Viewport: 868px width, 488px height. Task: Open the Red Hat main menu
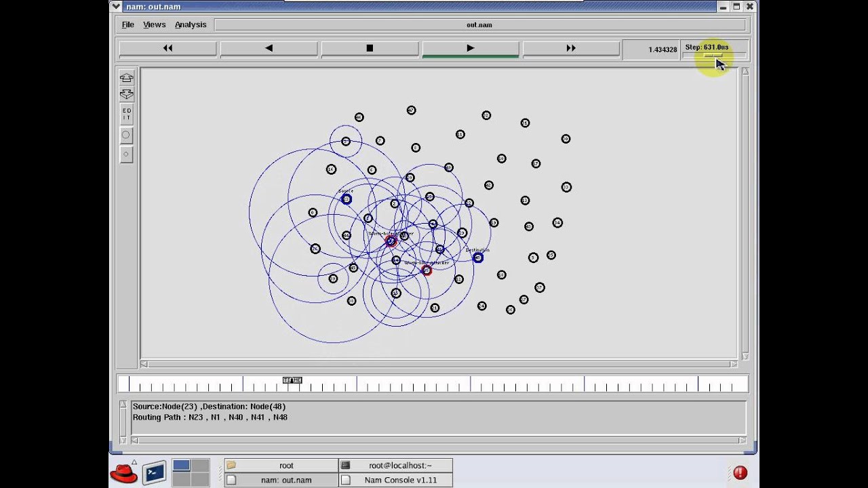click(124, 472)
